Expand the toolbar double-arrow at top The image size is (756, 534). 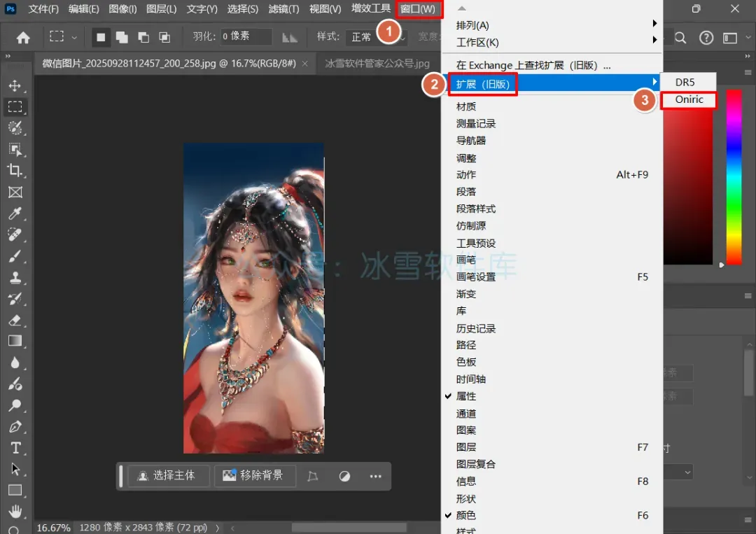(x=8, y=57)
